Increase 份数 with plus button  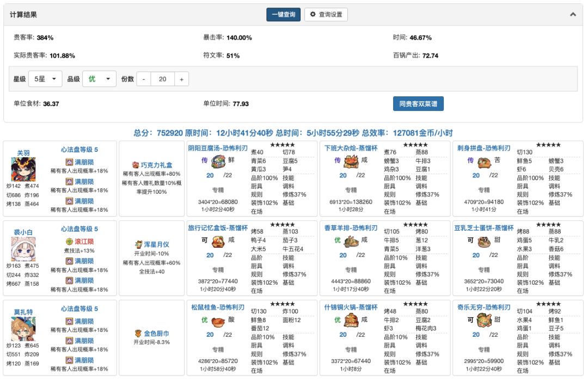181,79
